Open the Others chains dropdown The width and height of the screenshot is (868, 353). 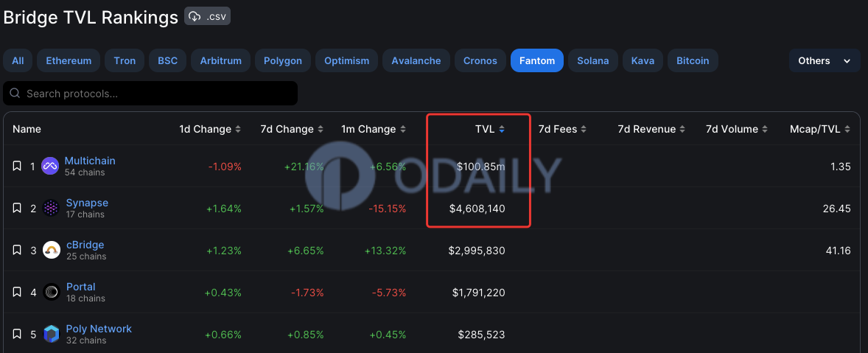coord(825,61)
